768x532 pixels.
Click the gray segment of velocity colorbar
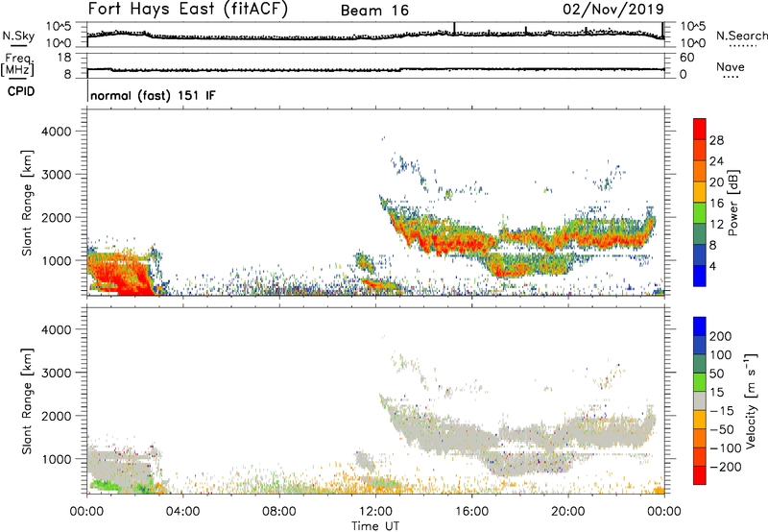[700, 400]
